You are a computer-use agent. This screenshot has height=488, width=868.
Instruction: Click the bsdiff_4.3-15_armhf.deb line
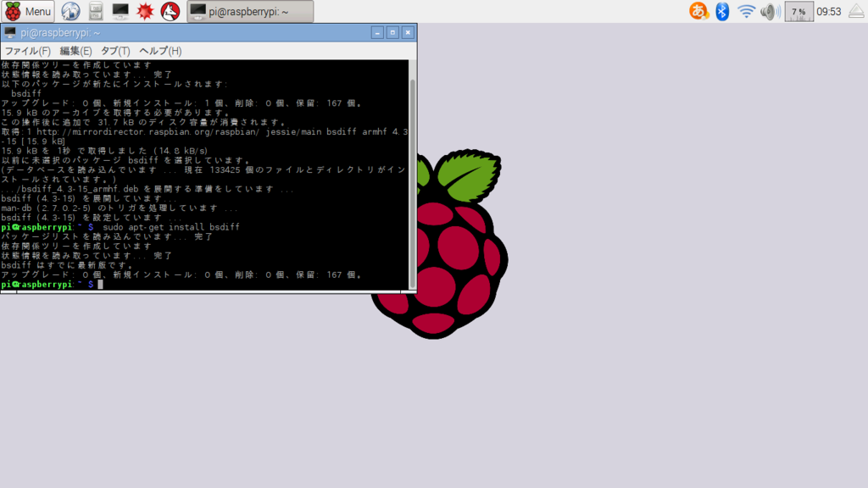(147, 189)
